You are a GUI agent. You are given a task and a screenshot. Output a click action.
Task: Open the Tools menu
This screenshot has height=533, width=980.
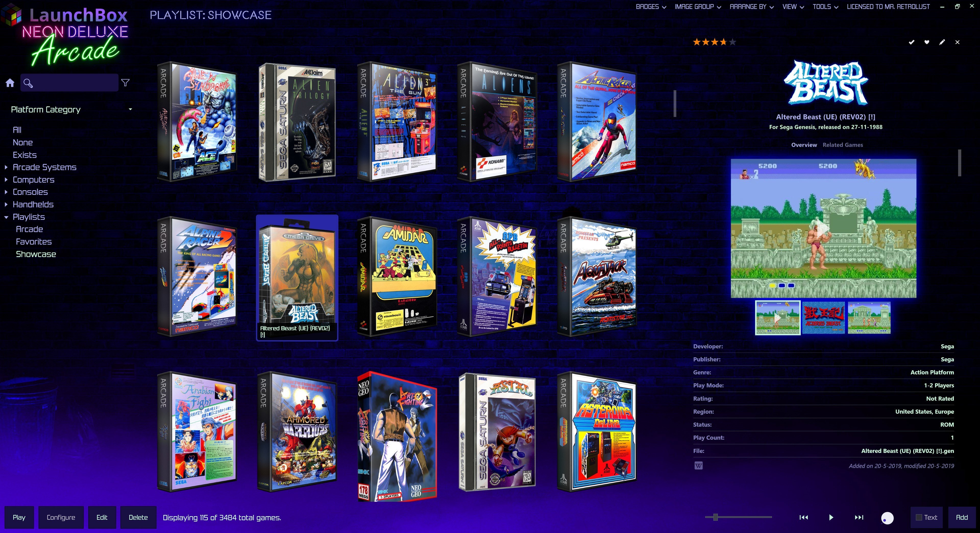coord(825,6)
